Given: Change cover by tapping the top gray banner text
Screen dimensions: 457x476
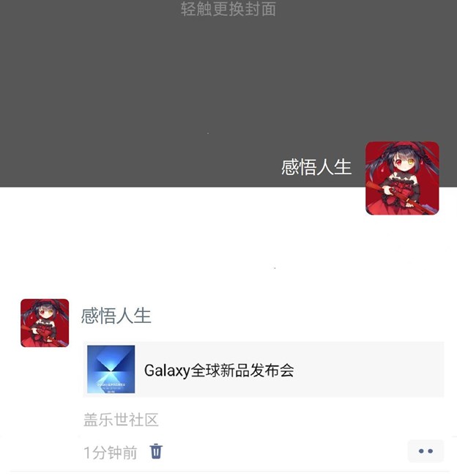Looking at the screenshot, I should pyautogui.click(x=228, y=9).
